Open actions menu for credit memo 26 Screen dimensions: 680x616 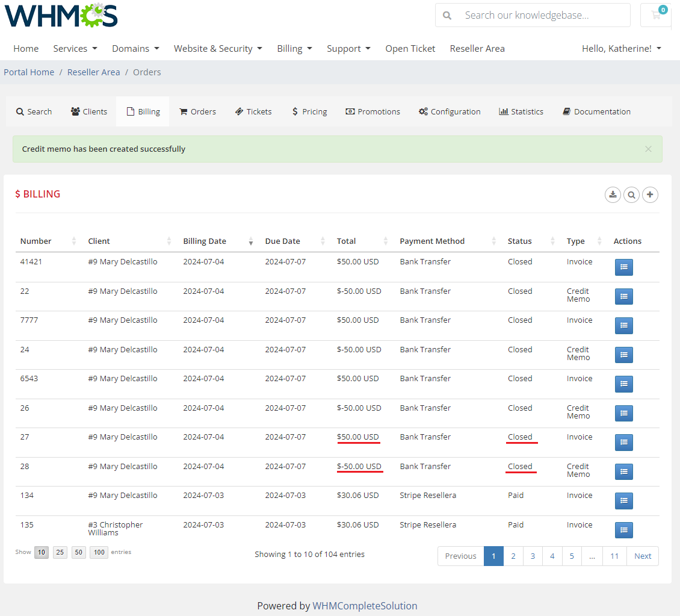point(623,414)
